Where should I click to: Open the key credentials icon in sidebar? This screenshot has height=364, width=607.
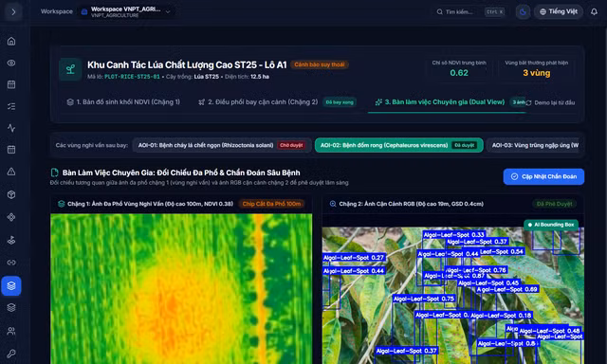coord(11,354)
